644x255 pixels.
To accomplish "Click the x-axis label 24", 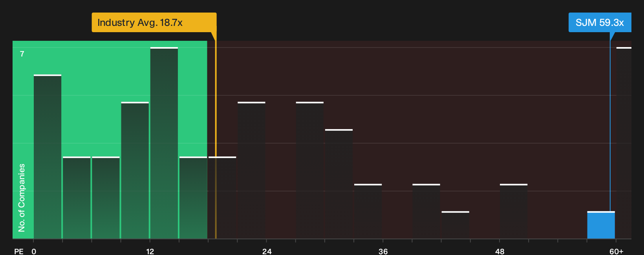I will pos(267,251).
